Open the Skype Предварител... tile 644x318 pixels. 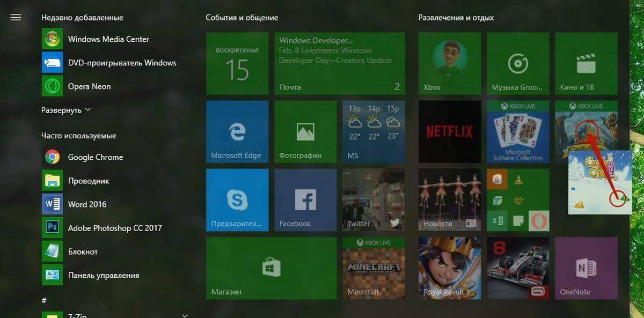pos(237,200)
